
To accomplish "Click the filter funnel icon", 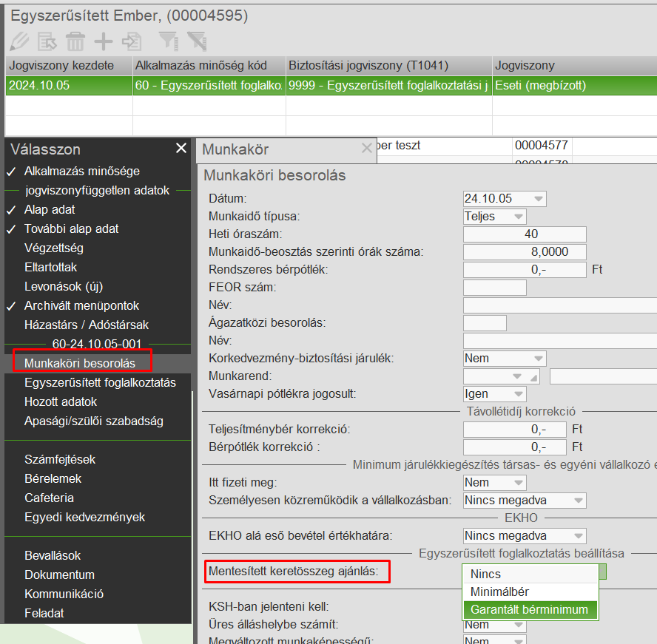I will 169,41.
